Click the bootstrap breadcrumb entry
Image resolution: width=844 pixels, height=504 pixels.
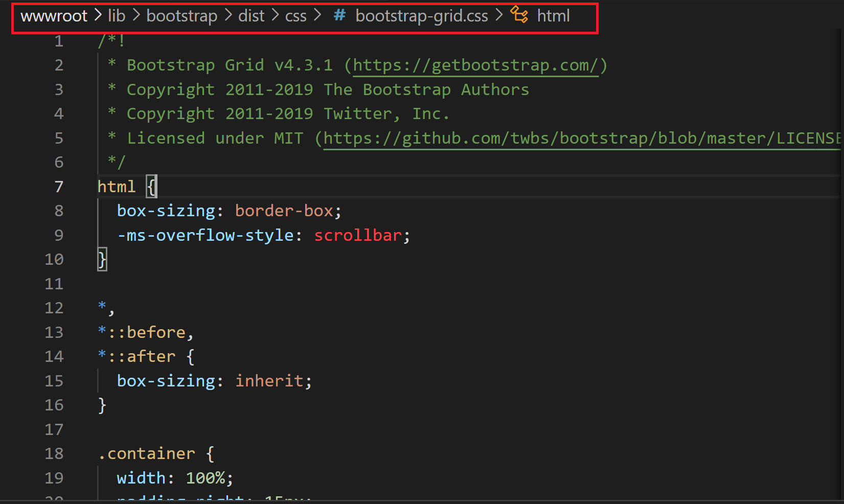181,16
